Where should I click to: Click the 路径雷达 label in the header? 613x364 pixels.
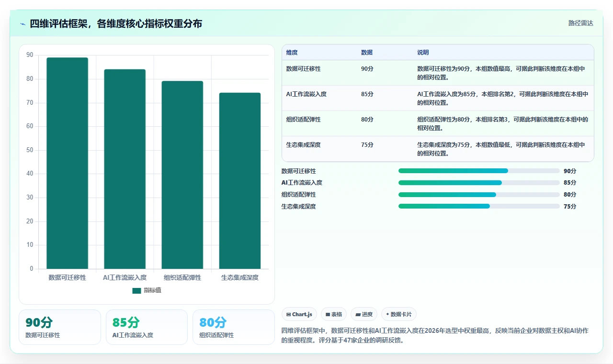[x=580, y=23]
